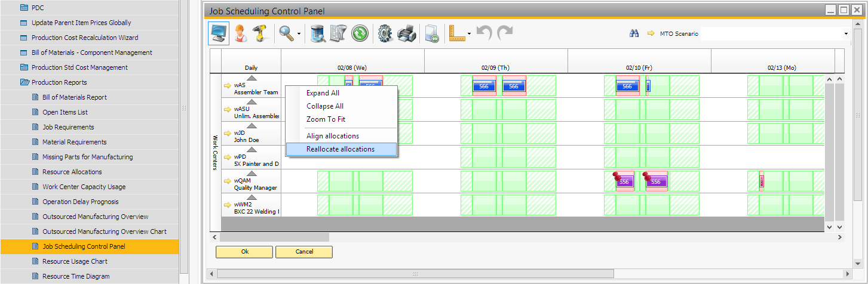
Task: Select Expand All in context menu
Action: point(323,93)
